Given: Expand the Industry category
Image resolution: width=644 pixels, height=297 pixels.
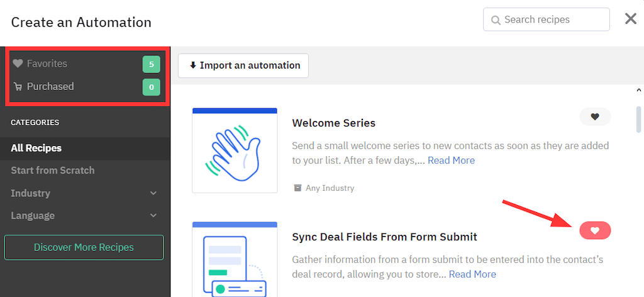Looking at the screenshot, I should [153, 193].
